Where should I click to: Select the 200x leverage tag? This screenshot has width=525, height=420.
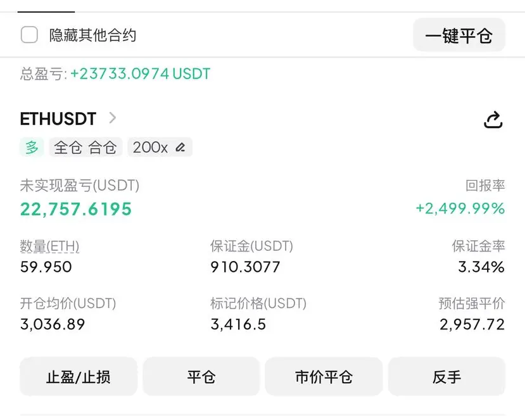pos(160,147)
